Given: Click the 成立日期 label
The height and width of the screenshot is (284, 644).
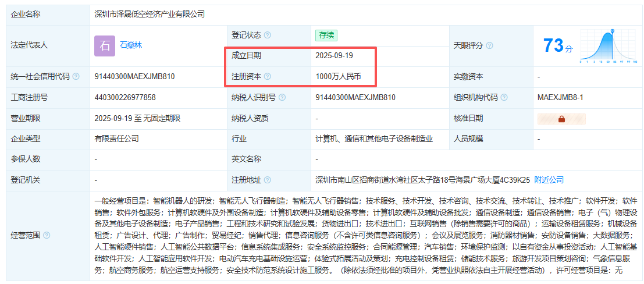Looking at the screenshot, I should click(x=247, y=56).
